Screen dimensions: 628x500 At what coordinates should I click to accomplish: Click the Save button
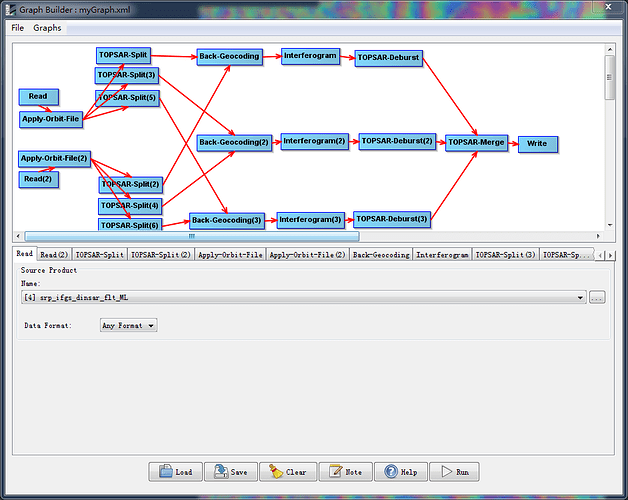click(x=231, y=472)
